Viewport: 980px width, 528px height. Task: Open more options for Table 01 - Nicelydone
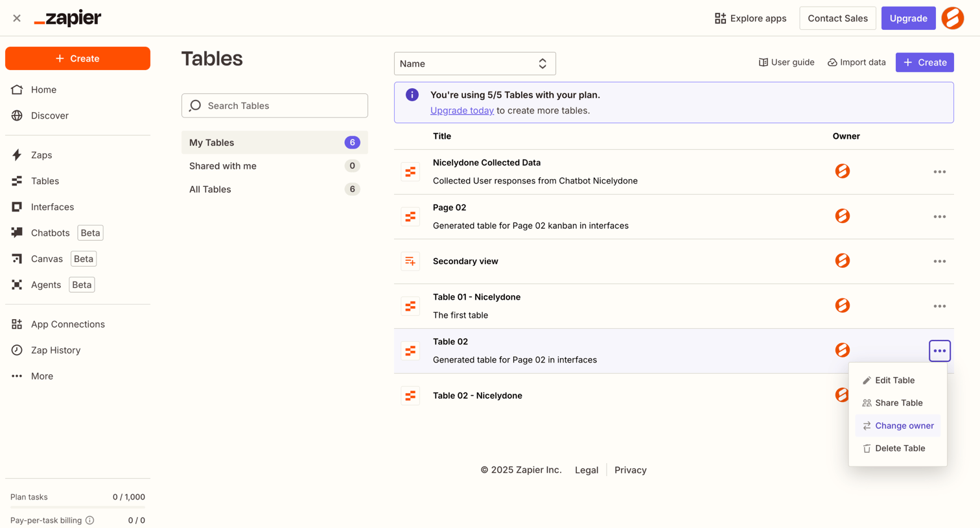940,306
